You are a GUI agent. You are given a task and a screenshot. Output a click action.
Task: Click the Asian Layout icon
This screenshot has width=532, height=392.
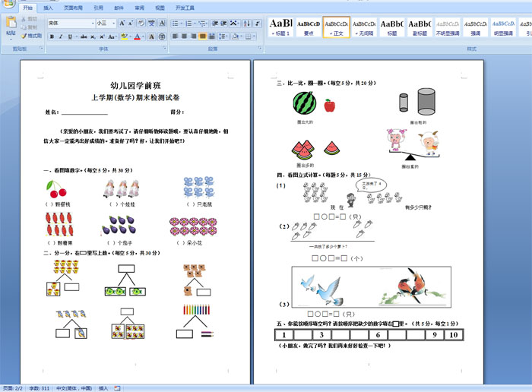pyautogui.click(x=233, y=24)
